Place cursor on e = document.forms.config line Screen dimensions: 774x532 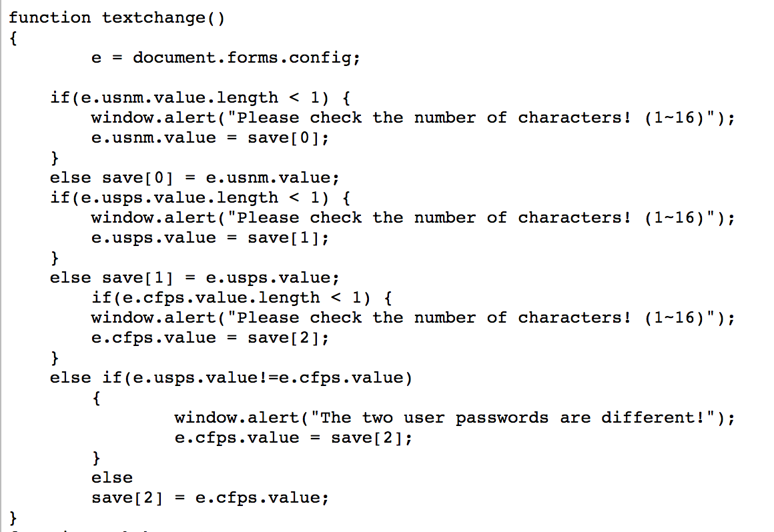pyautogui.click(x=226, y=58)
